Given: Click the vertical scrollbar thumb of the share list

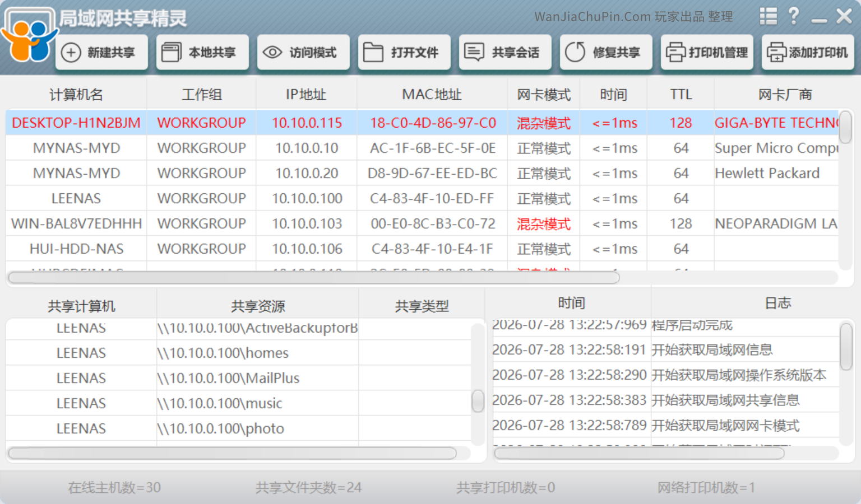Looking at the screenshot, I should (x=478, y=401).
